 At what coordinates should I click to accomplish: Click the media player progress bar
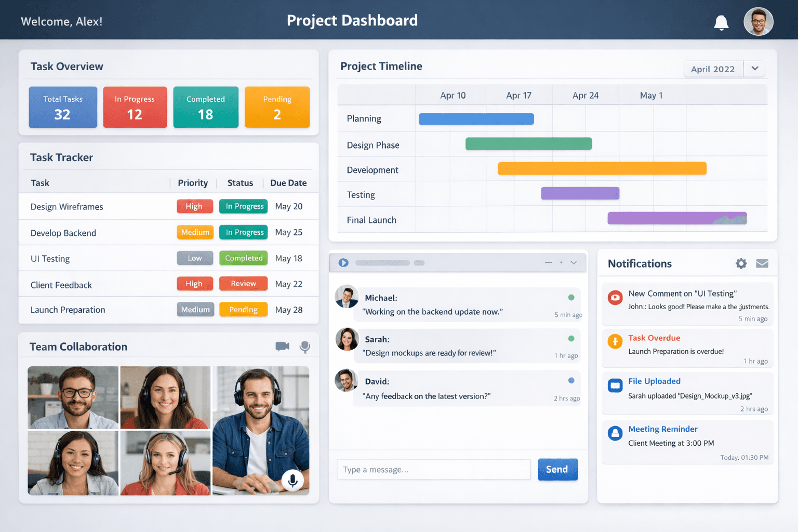382,263
